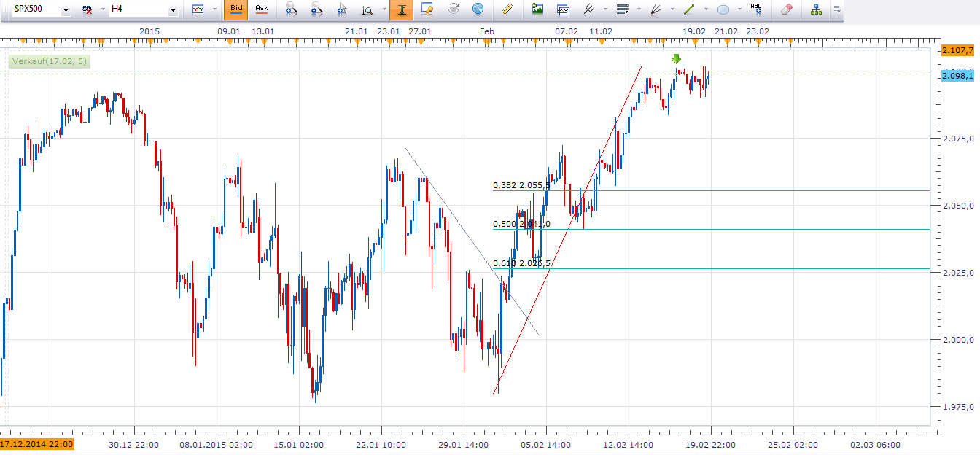Toggle the Bid price display
980x455 pixels.
pyautogui.click(x=236, y=9)
